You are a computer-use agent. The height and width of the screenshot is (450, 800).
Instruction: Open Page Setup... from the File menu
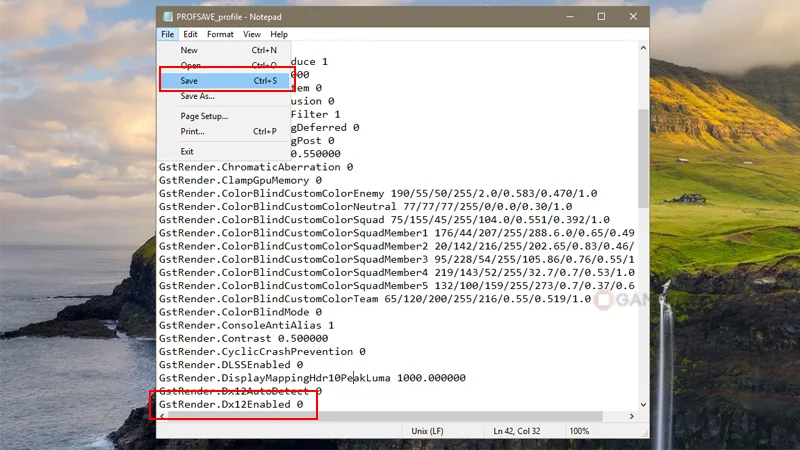point(224,116)
